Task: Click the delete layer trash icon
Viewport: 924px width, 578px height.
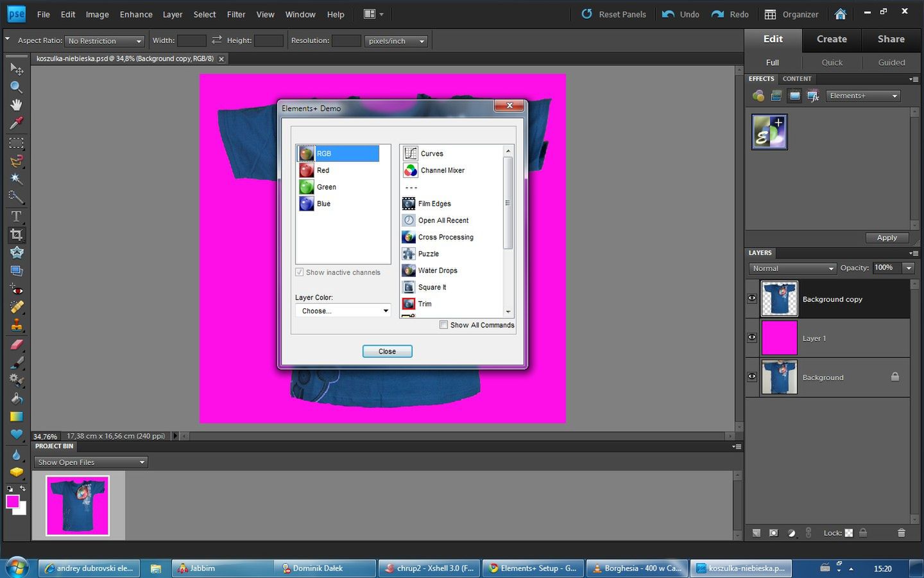Action: (x=901, y=533)
